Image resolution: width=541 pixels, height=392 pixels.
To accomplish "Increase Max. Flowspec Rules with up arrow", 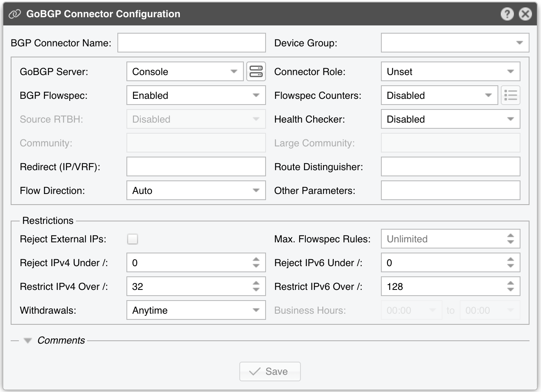I will (x=510, y=236).
